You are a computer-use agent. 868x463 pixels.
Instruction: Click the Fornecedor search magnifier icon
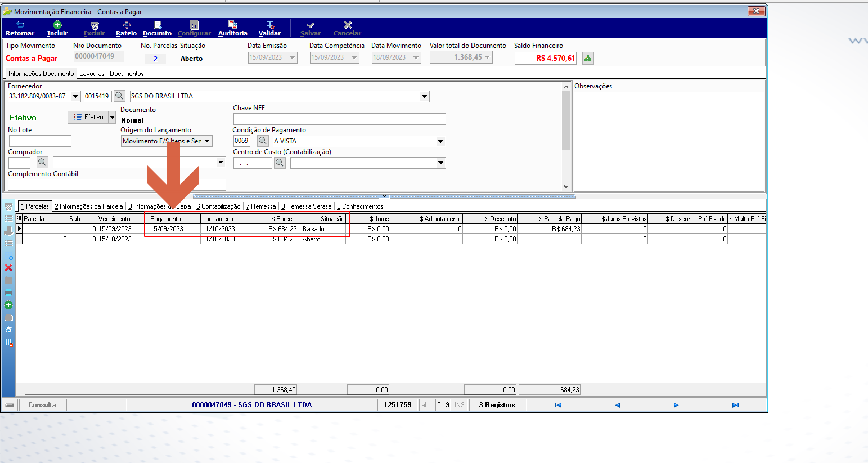(119, 96)
